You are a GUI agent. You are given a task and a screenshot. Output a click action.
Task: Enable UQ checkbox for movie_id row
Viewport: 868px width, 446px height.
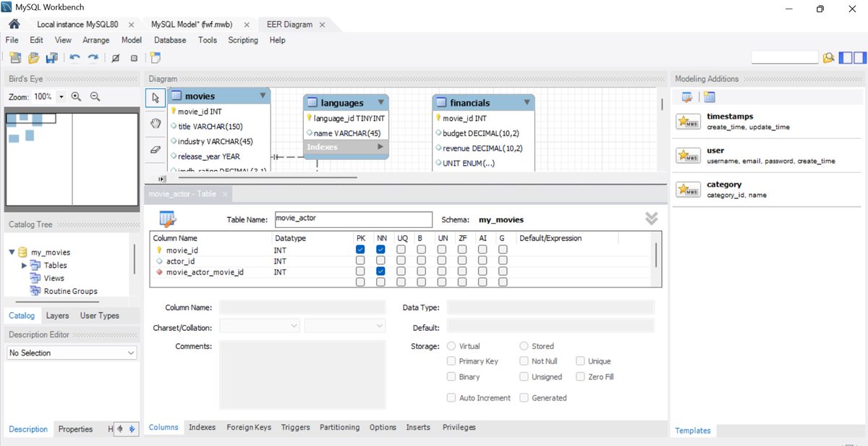401,250
